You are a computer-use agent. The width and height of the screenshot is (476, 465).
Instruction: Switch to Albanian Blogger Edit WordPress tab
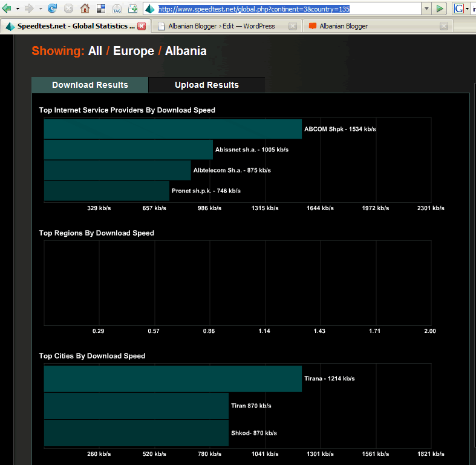[x=226, y=26]
